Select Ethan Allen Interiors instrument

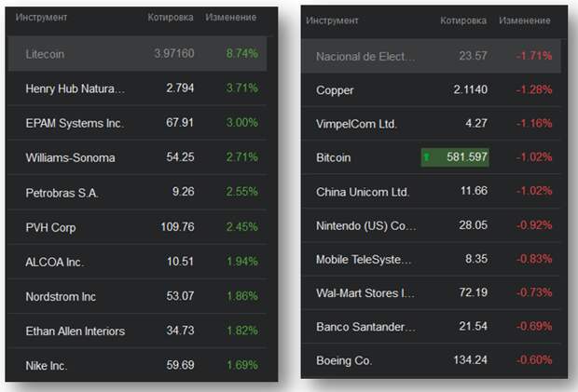[137, 331]
